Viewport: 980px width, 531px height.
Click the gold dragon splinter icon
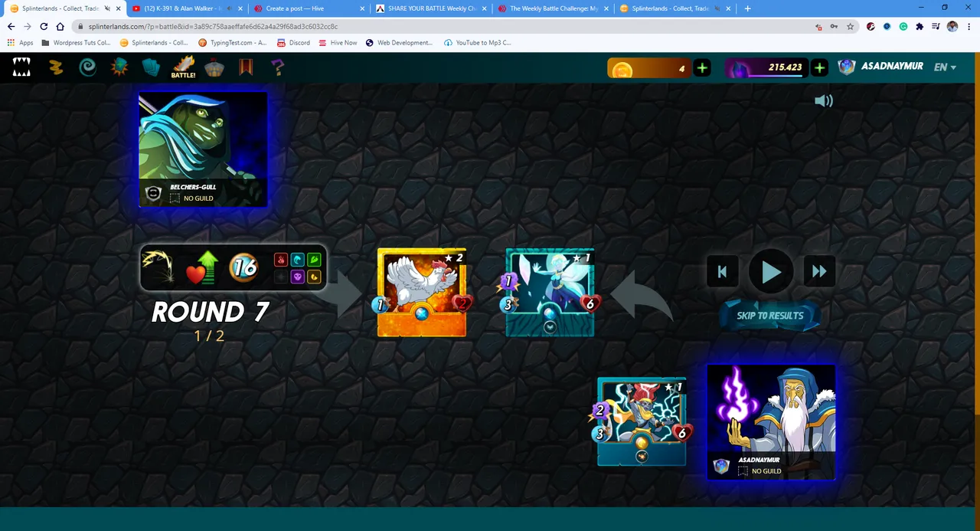pyautogui.click(x=314, y=277)
